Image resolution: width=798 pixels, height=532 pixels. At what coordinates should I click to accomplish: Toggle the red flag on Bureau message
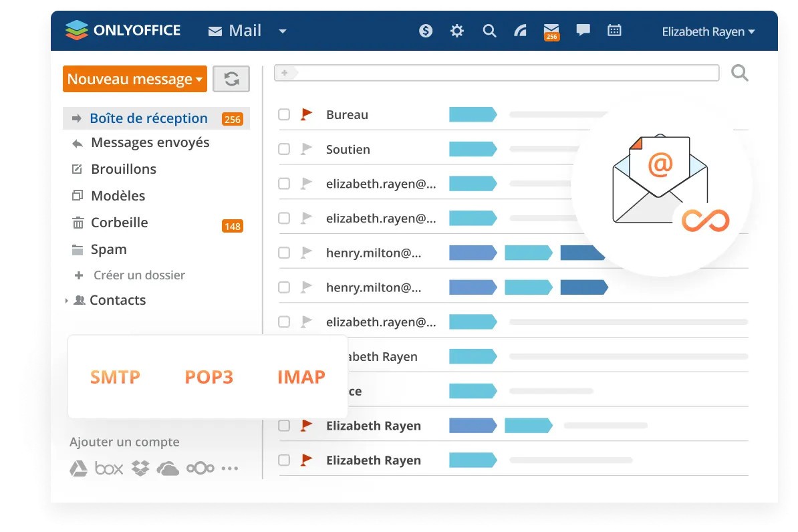coord(306,114)
